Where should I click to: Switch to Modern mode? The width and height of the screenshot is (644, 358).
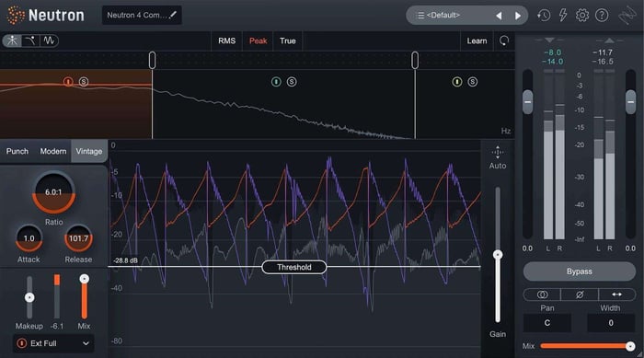pos(53,151)
